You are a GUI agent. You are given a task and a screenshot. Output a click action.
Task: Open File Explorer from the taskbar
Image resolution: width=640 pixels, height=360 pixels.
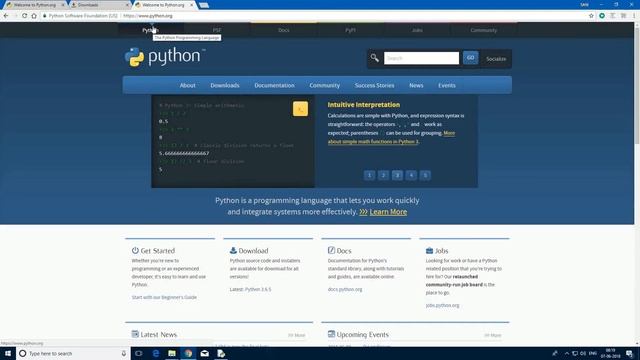click(x=172, y=353)
